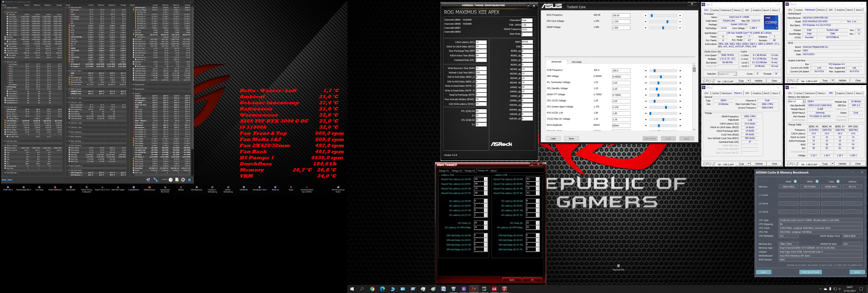The height and width of the screenshot is (293, 868).
Task: Click OK button in MemTweakIt
Action: pos(532,280)
